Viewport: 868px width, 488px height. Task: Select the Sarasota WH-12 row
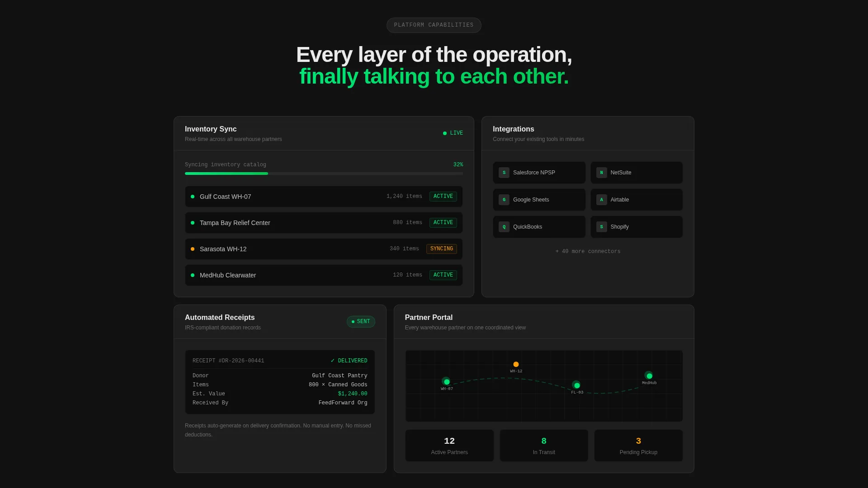click(324, 249)
